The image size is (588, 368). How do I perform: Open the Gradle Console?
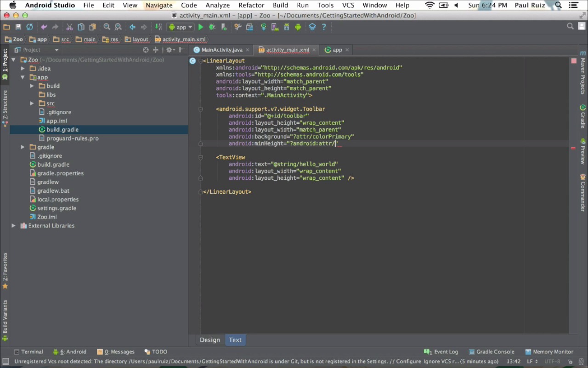[x=491, y=351]
